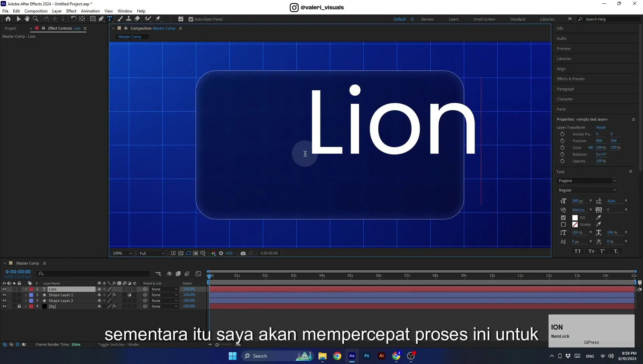Click the timeline zoom slider handle
This screenshot has height=364, width=643.
pos(217,345)
